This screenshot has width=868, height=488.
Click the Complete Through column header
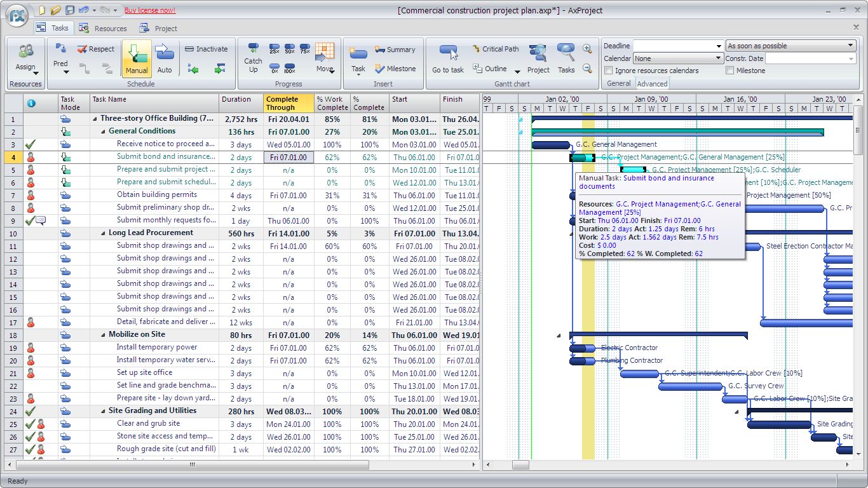tap(287, 103)
